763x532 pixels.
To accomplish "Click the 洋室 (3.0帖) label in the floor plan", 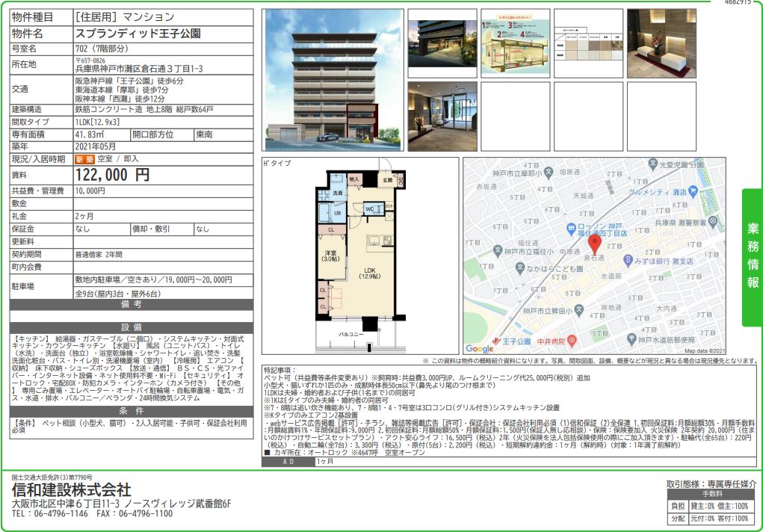I will coord(331,256).
